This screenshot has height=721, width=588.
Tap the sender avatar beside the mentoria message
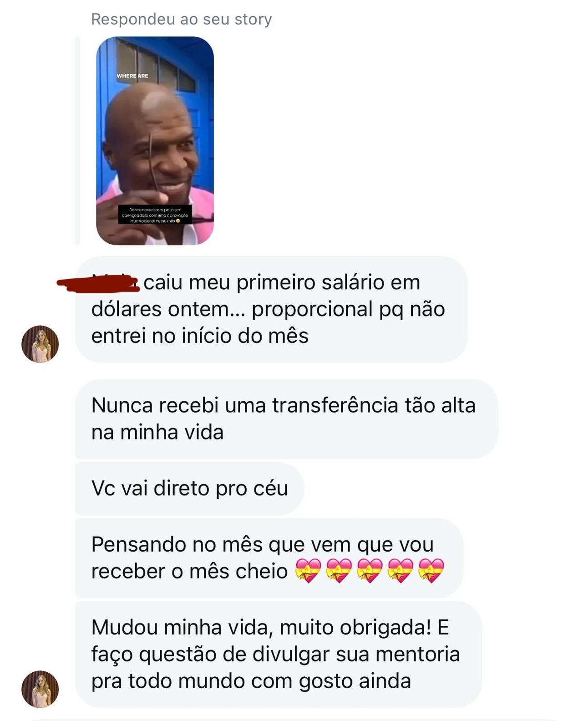[40, 689]
